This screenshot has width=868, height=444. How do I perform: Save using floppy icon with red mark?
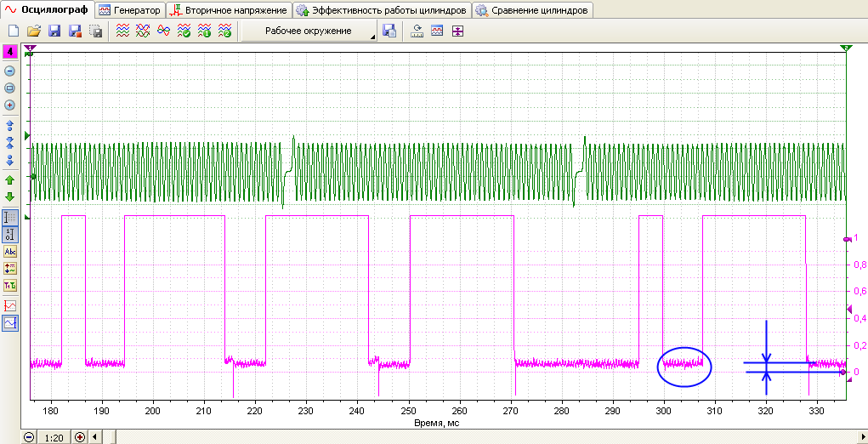[76, 31]
